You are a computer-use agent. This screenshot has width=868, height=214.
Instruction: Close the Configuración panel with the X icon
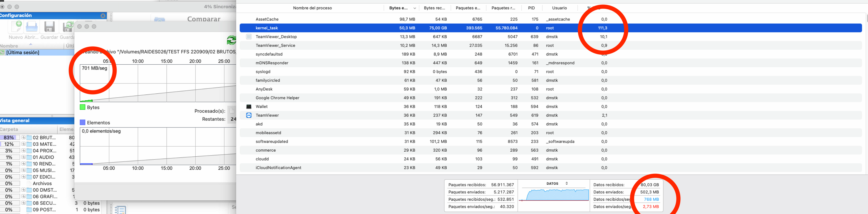[103, 16]
